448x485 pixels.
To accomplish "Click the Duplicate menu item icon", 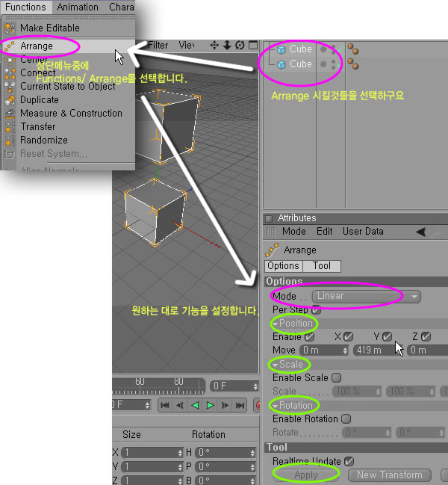I will tap(10, 100).
